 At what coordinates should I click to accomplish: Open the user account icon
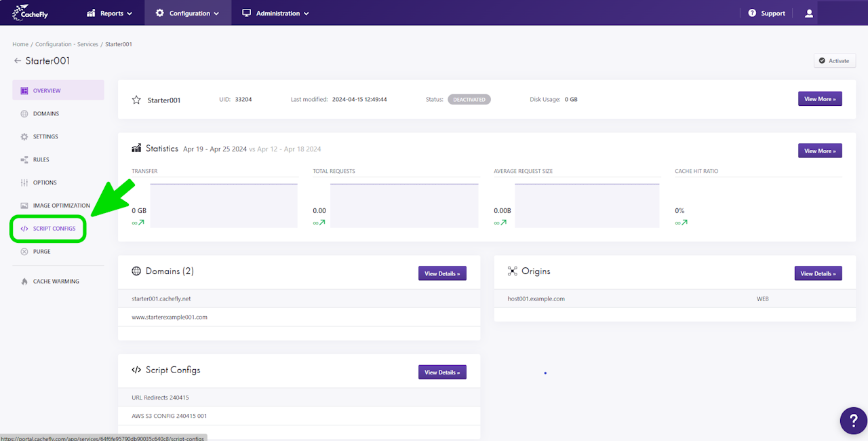click(808, 13)
